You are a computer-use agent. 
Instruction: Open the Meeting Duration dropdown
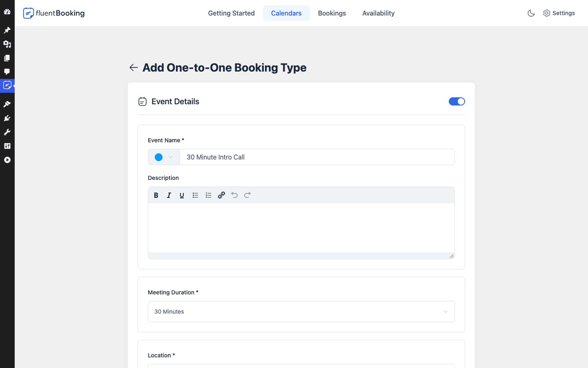click(x=301, y=312)
